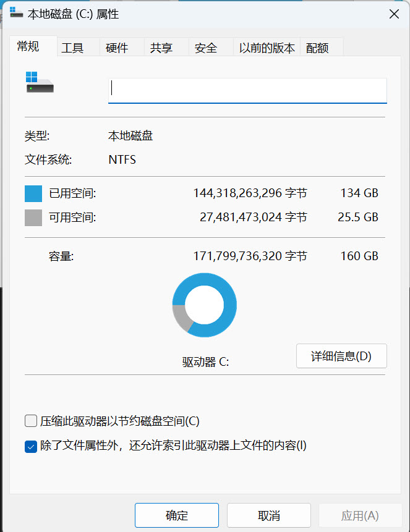Viewport: 410px width, 532px height.
Task: Enable compress this drive checkbox
Action: point(30,421)
